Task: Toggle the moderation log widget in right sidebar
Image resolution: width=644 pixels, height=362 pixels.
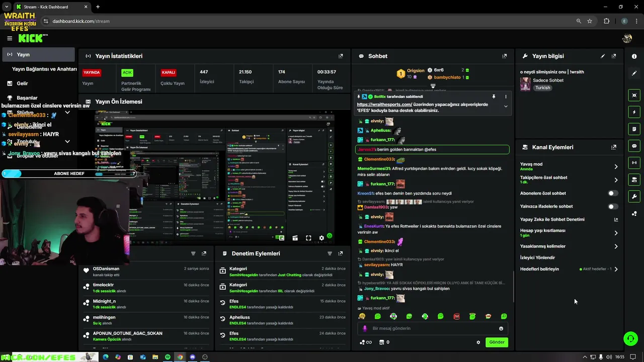Action: coord(634,129)
